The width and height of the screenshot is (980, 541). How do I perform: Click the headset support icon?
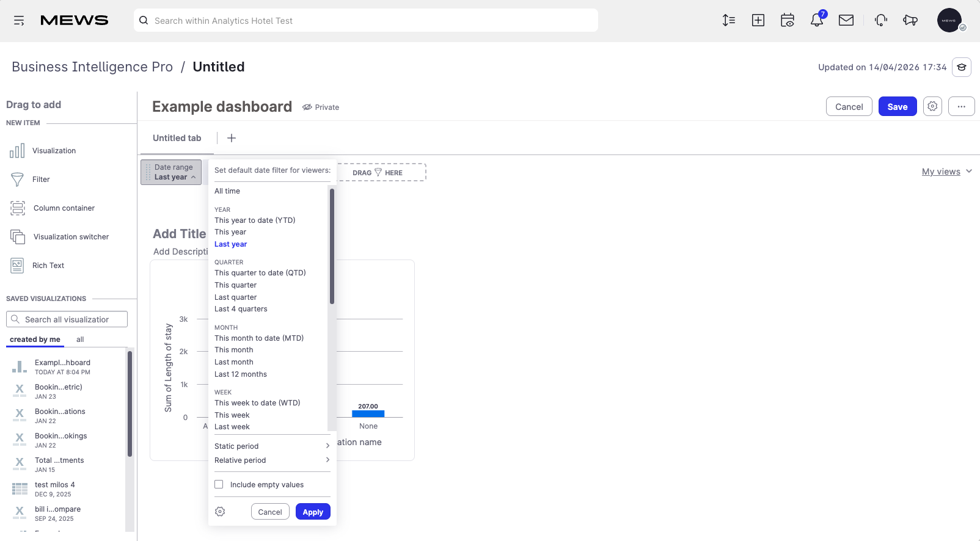coord(881,20)
